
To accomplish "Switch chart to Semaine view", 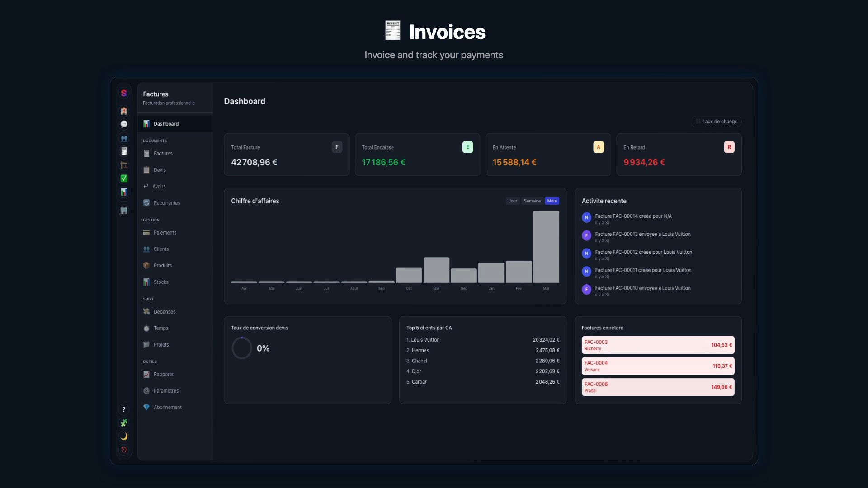I will 532,201.
